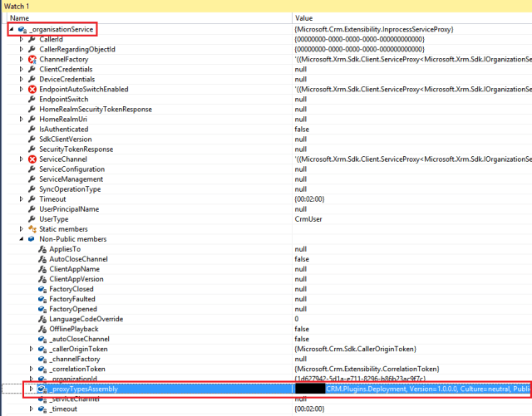Click the object icon beside _organisationService
Screen dimensions: 532x416
(22, 29)
